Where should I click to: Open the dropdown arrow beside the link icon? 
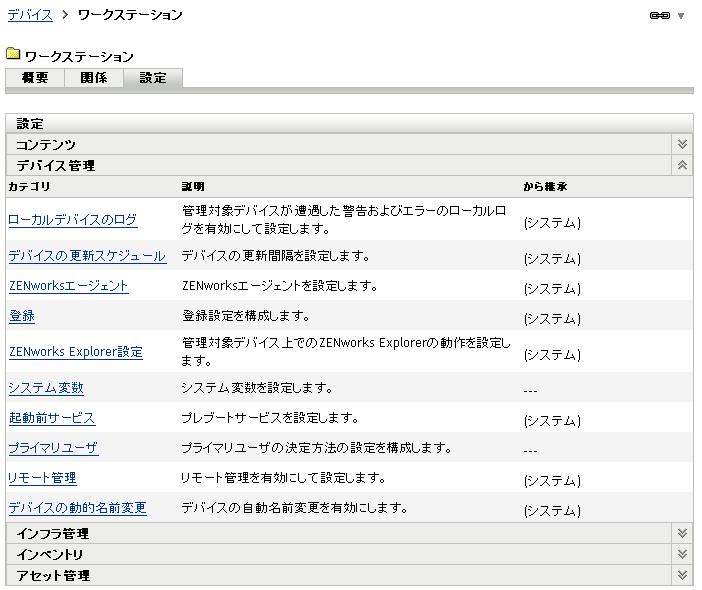tap(681, 16)
